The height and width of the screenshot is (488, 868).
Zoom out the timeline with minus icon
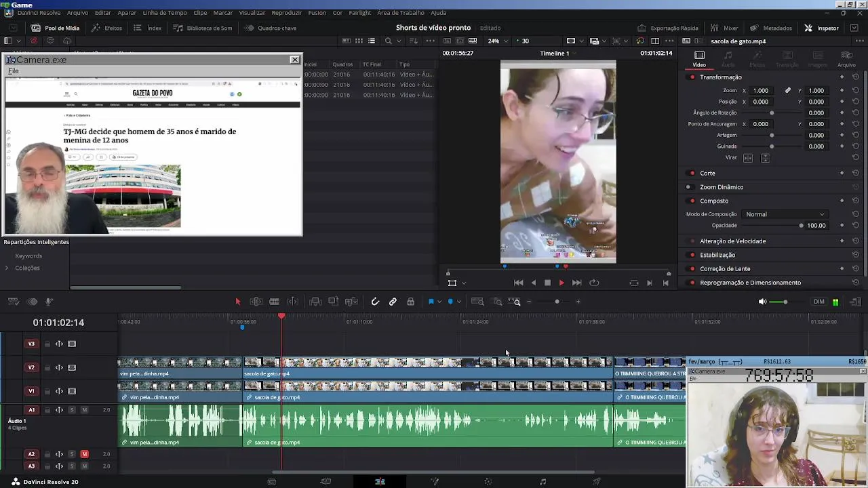tap(529, 302)
